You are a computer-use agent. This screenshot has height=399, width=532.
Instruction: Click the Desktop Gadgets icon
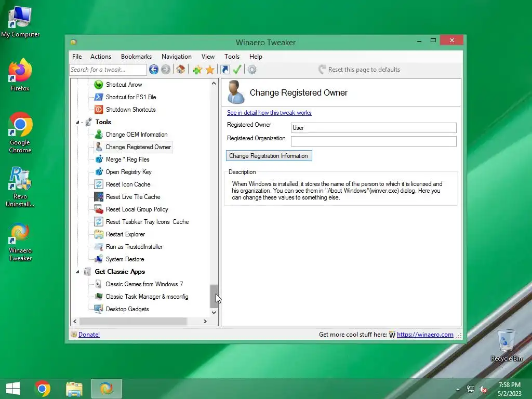coord(98,309)
